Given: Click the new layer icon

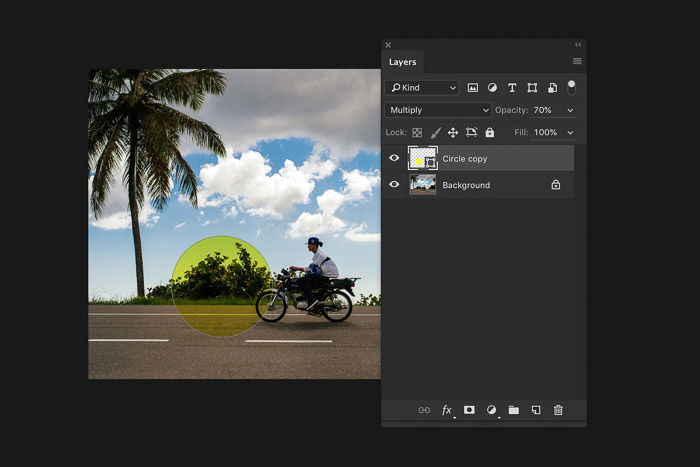Looking at the screenshot, I should [536, 410].
